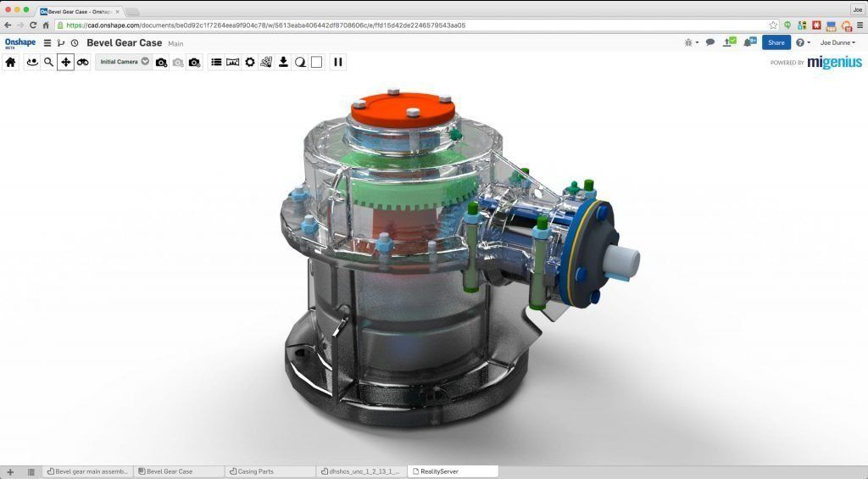This screenshot has height=479, width=868.
Task: Open the help question mark dropdown
Action: point(804,42)
